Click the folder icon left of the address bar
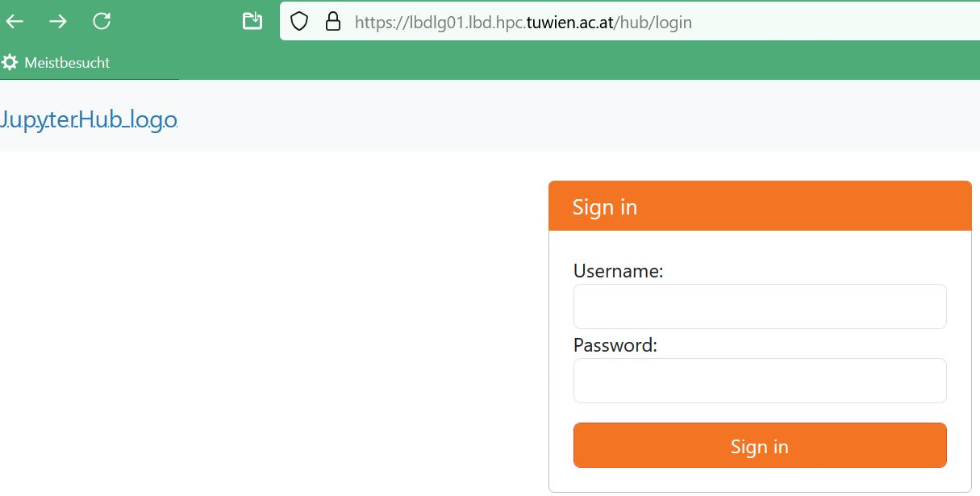The image size is (980, 496). pyautogui.click(x=252, y=21)
